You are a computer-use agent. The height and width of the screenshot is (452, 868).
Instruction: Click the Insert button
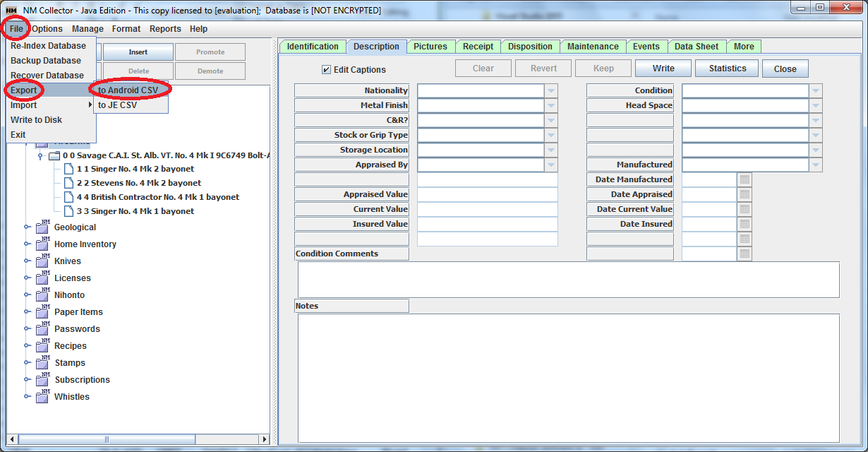tap(138, 52)
